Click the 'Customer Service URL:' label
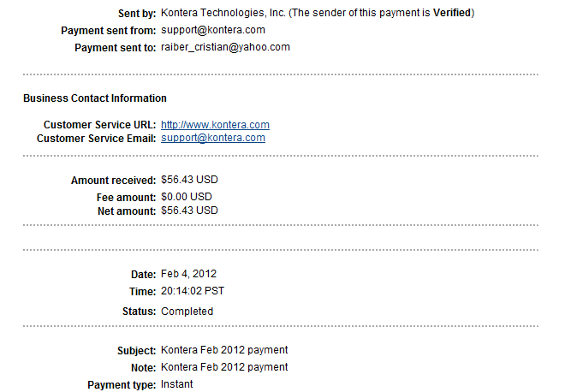571x392 pixels. (x=100, y=125)
